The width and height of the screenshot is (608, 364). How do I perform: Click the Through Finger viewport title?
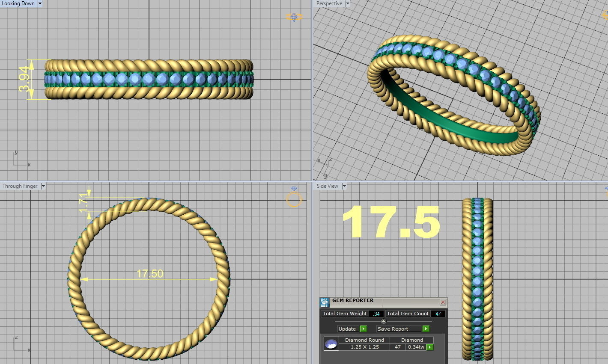click(x=20, y=186)
